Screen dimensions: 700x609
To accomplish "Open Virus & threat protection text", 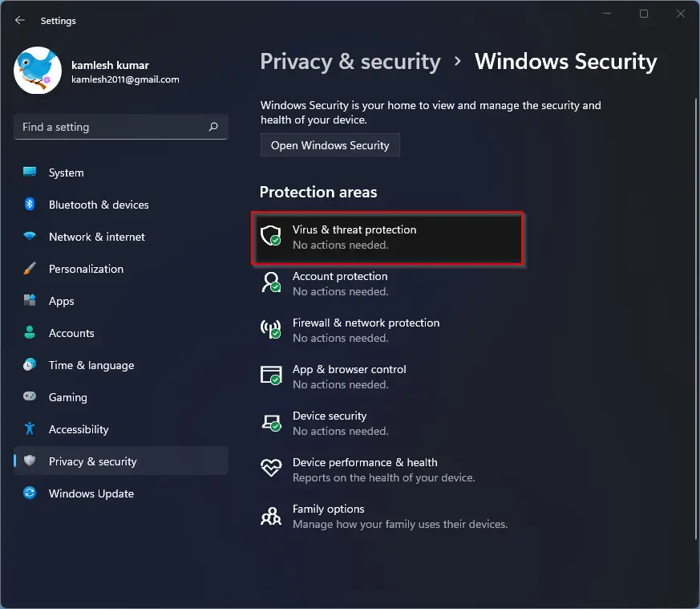I will coord(354,229).
